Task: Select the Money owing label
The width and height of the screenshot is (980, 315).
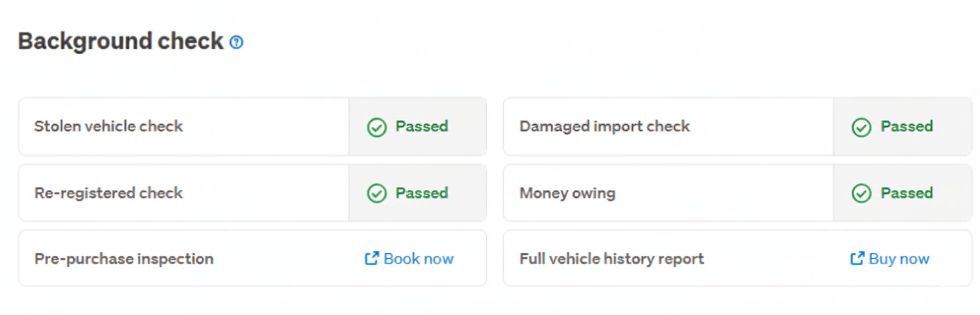Action: pyautogui.click(x=567, y=193)
